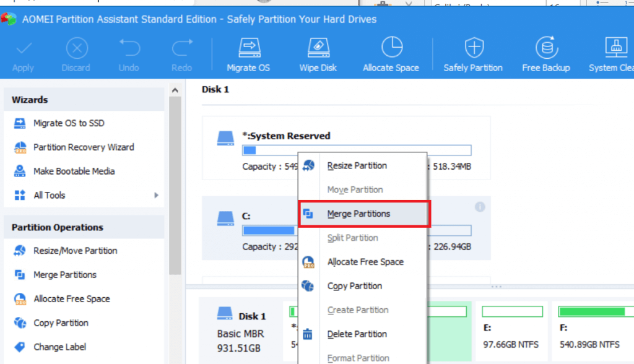634x364 pixels.
Task: Click the System Reserved usage bar
Action: [x=357, y=150]
